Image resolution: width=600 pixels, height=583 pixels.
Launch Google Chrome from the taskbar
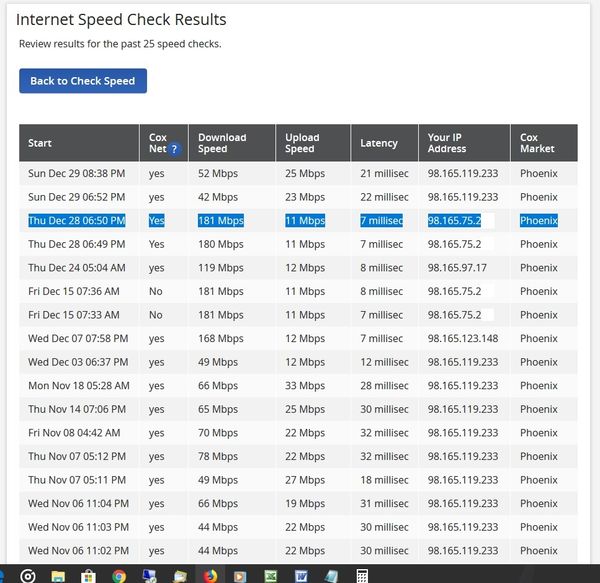click(x=119, y=576)
